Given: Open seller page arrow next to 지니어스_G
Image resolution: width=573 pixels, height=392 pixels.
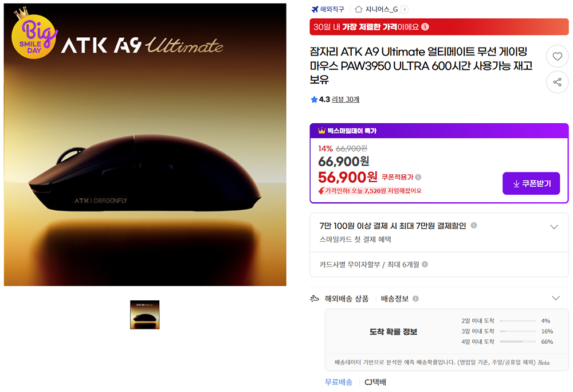Looking at the screenshot, I should coord(404,10).
